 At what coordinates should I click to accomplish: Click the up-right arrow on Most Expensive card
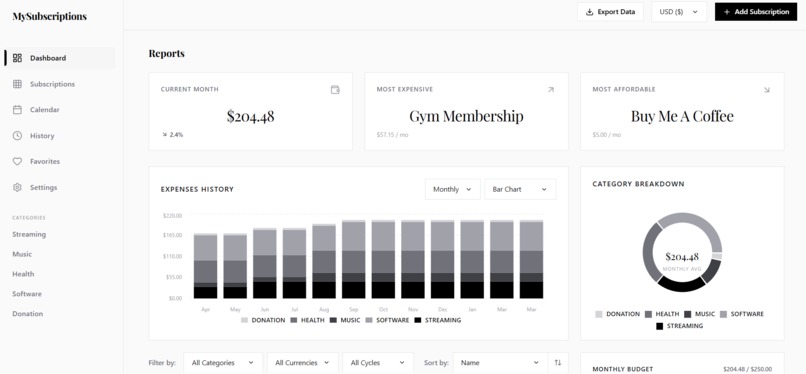[551, 90]
